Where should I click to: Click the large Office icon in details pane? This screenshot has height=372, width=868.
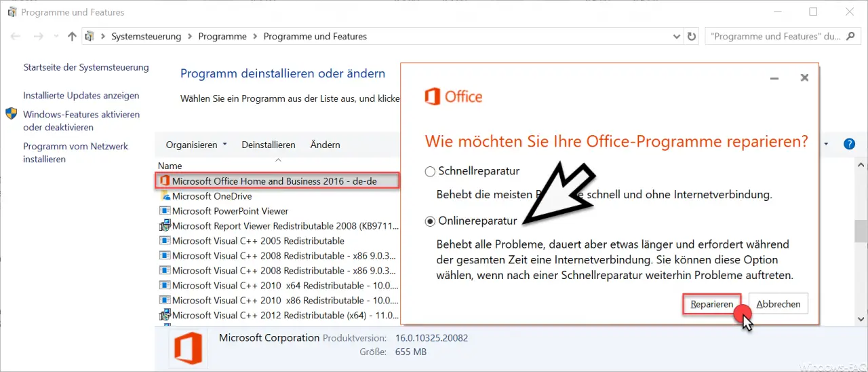tap(188, 349)
